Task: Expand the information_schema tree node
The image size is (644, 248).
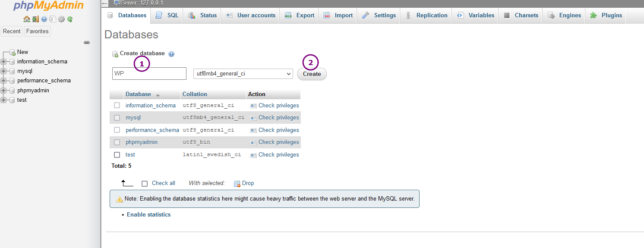Action: coord(4,62)
